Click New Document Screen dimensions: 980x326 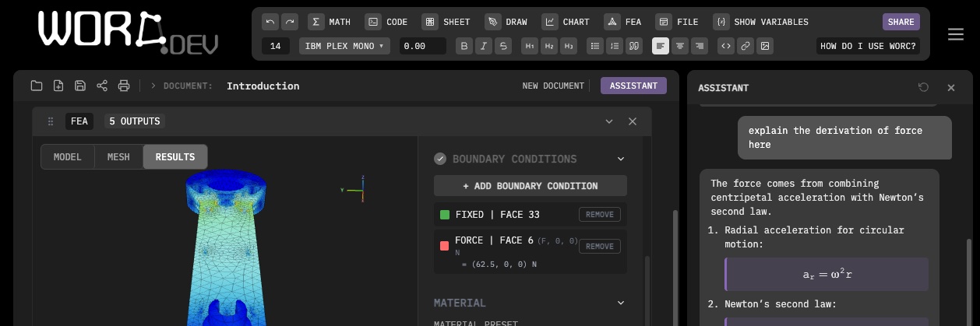click(x=553, y=86)
